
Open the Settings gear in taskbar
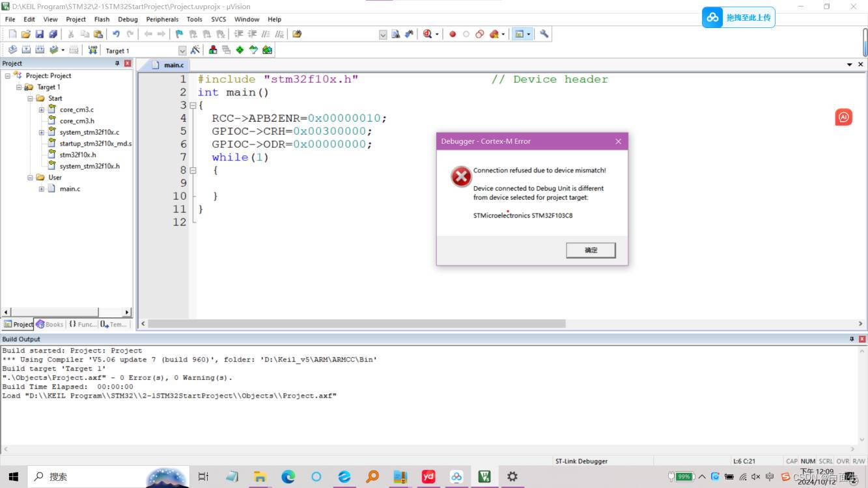coord(512,477)
